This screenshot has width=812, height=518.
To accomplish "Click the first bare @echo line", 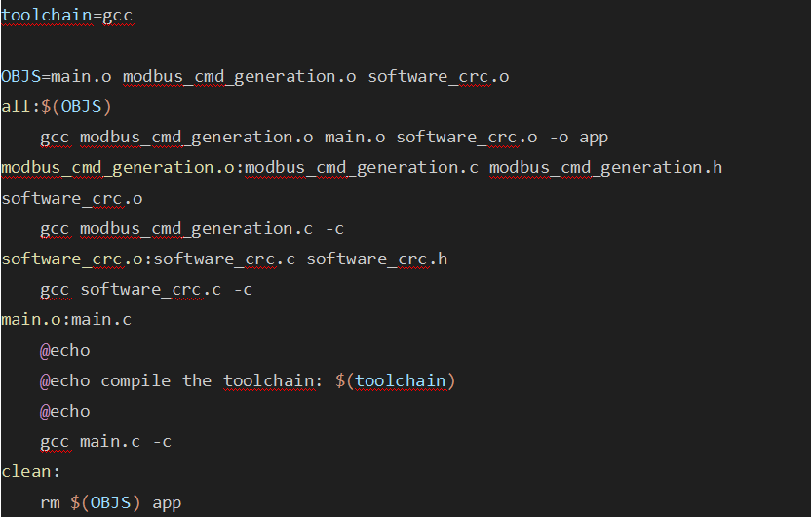I will point(64,350).
